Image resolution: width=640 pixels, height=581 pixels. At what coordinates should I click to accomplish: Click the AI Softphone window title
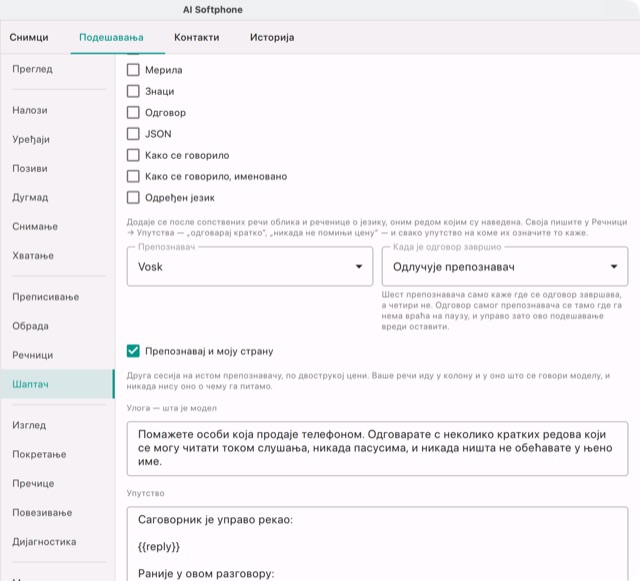point(213,10)
